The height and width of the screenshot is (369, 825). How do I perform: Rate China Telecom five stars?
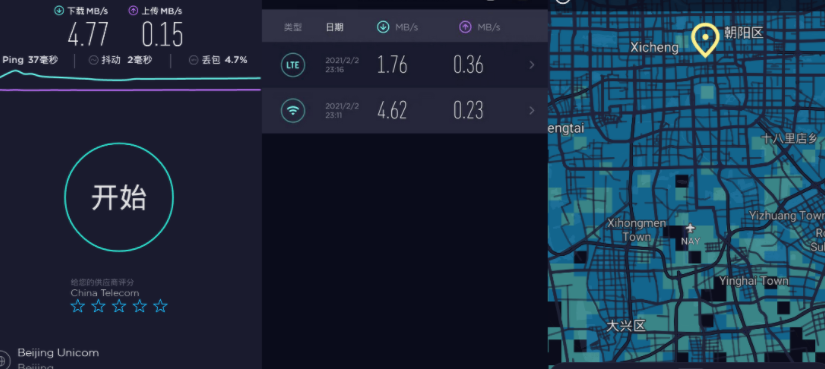pos(160,306)
